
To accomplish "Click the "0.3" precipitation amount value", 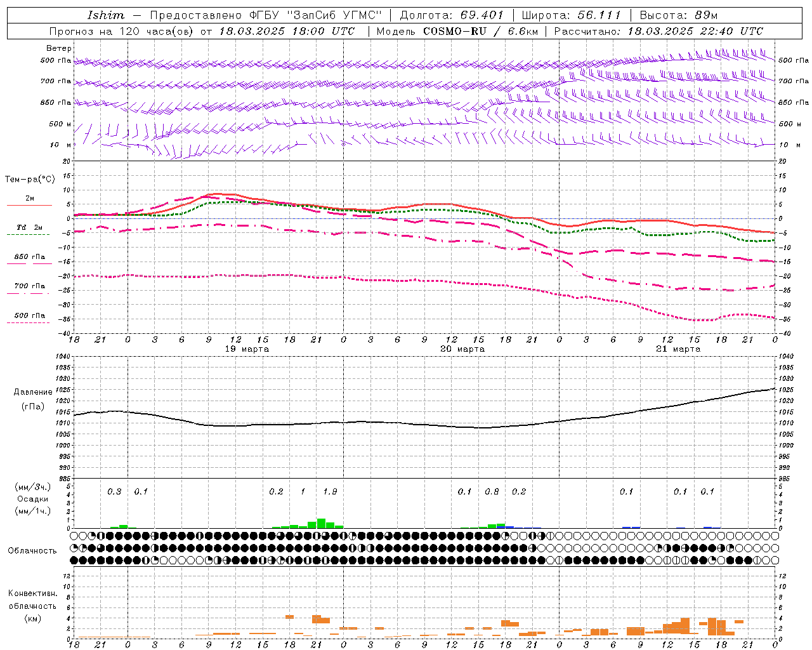I will (114, 492).
